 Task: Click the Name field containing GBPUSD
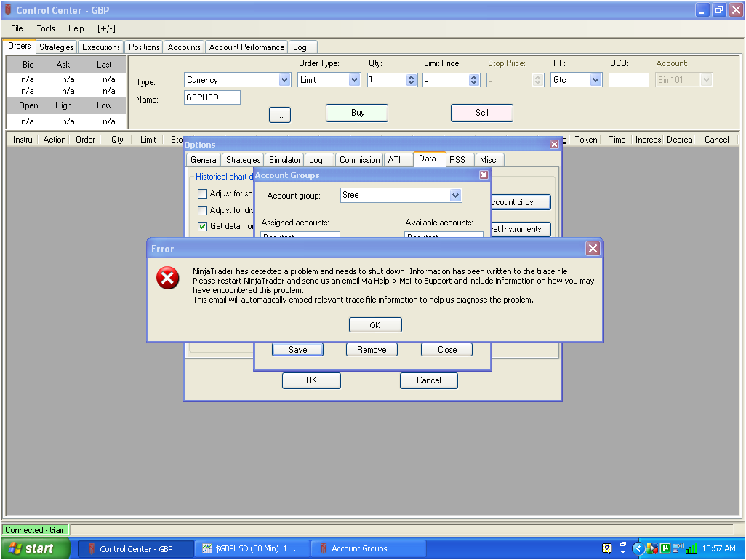(212, 97)
